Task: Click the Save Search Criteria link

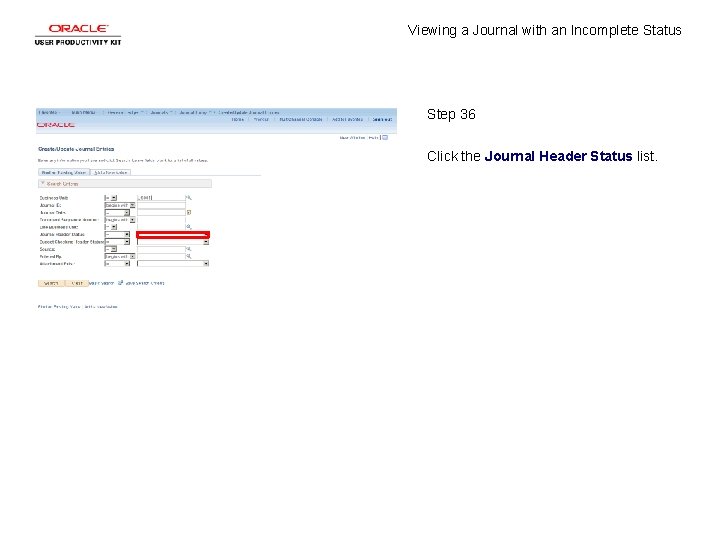Action: point(145,283)
